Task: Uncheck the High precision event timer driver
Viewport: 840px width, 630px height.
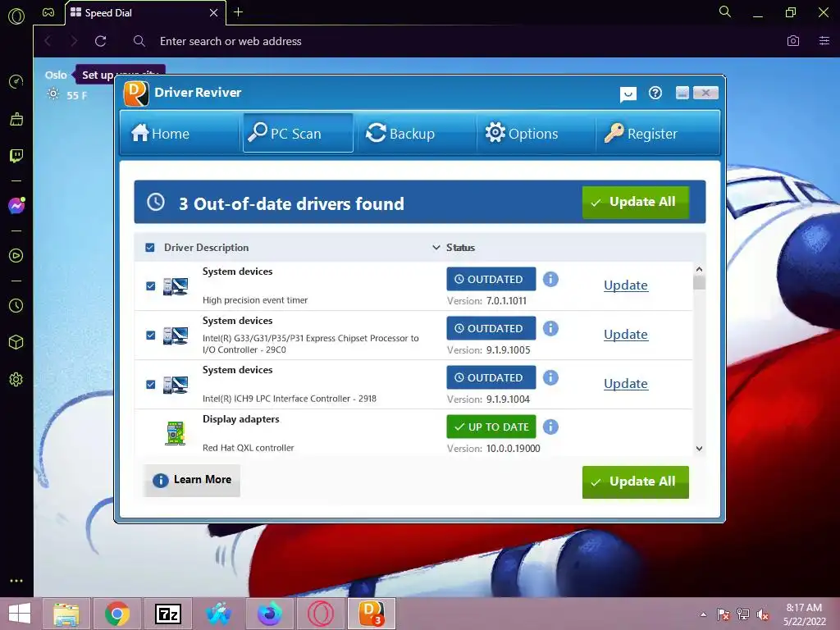Action: 151,286
